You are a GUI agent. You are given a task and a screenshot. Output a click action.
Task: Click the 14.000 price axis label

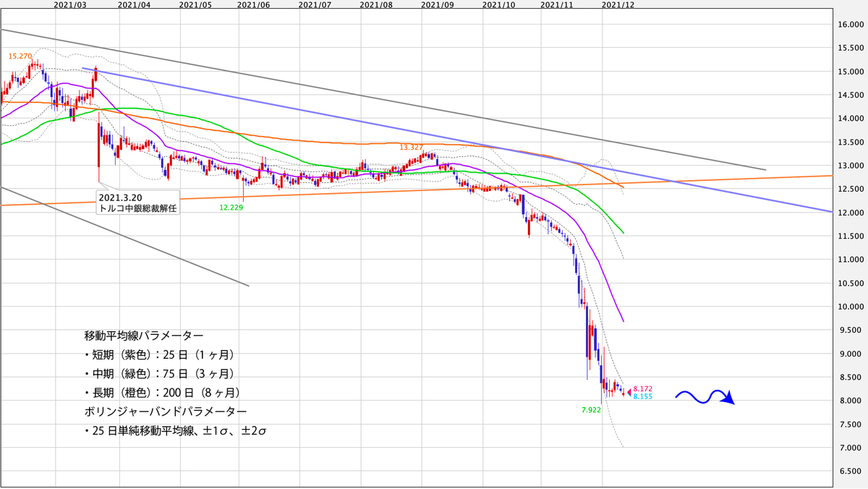pyautogui.click(x=851, y=119)
